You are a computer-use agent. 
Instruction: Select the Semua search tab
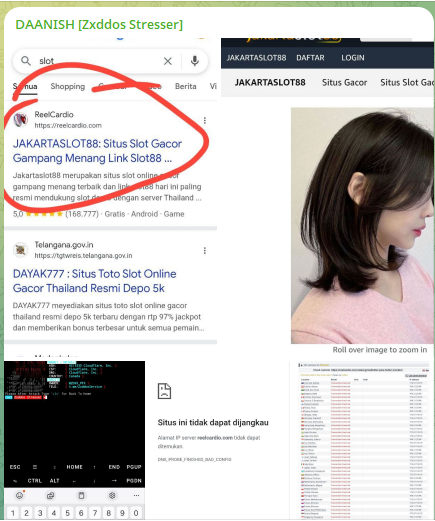tap(25, 86)
